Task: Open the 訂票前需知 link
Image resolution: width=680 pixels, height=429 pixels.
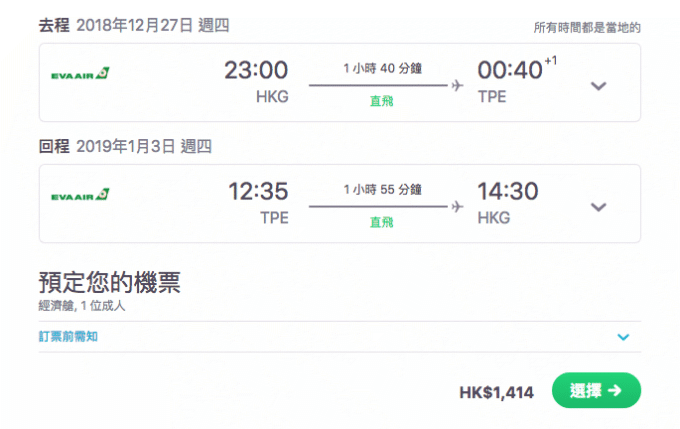Action: click(x=68, y=336)
